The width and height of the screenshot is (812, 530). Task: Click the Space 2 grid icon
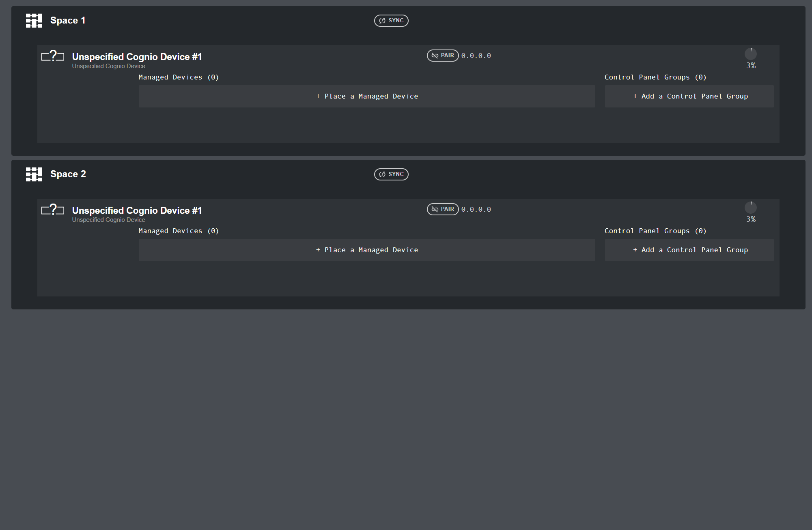[34, 174]
